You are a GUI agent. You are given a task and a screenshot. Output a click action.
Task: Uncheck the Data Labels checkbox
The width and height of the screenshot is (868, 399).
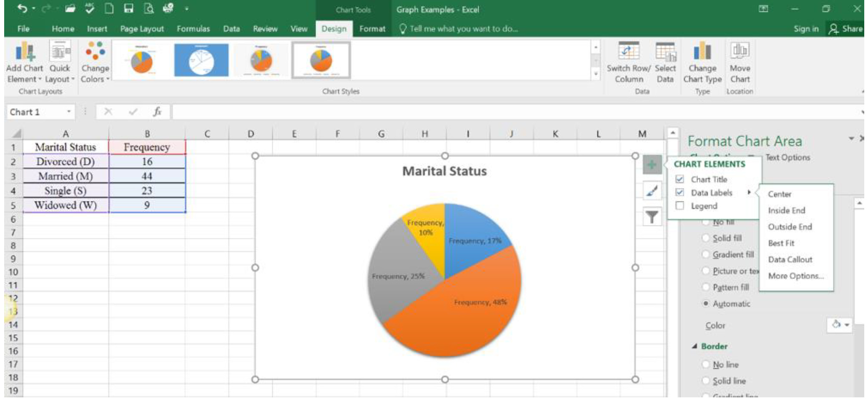(680, 192)
